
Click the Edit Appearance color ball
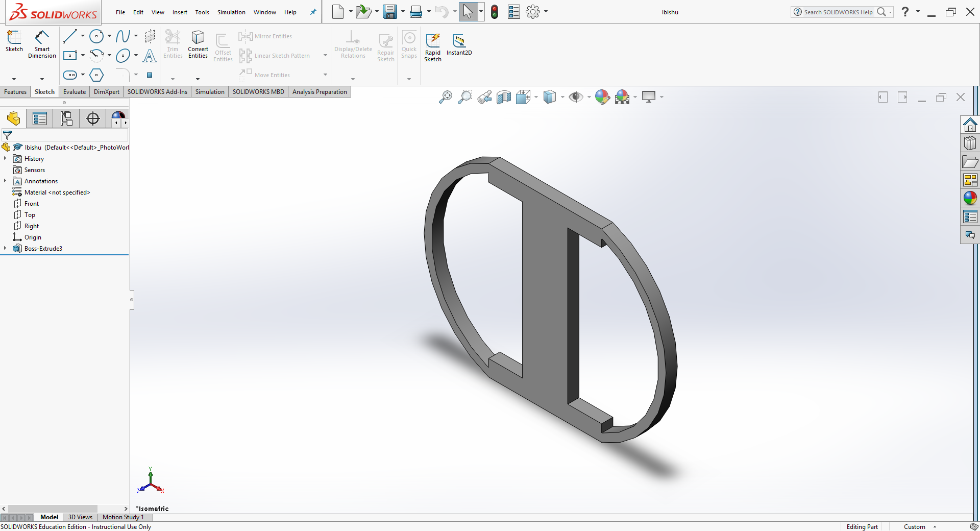(x=602, y=97)
